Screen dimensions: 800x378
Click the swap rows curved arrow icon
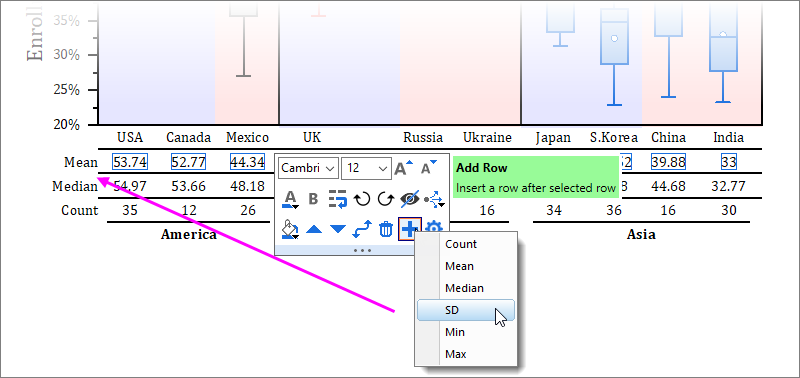[362, 229]
